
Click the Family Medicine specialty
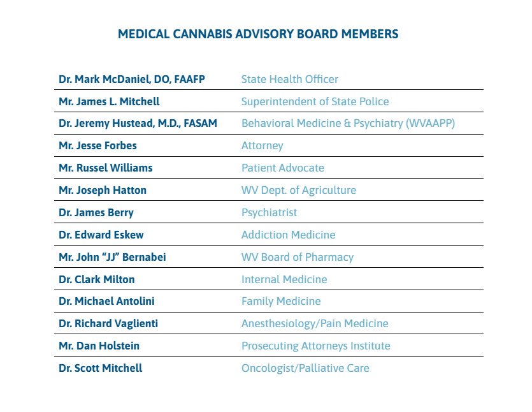pyautogui.click(x=280, y=301)
